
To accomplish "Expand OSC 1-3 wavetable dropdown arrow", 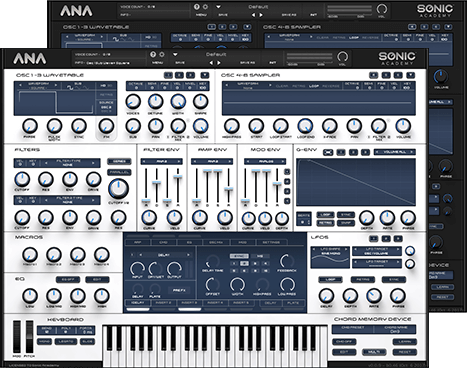I will [205, 75].
